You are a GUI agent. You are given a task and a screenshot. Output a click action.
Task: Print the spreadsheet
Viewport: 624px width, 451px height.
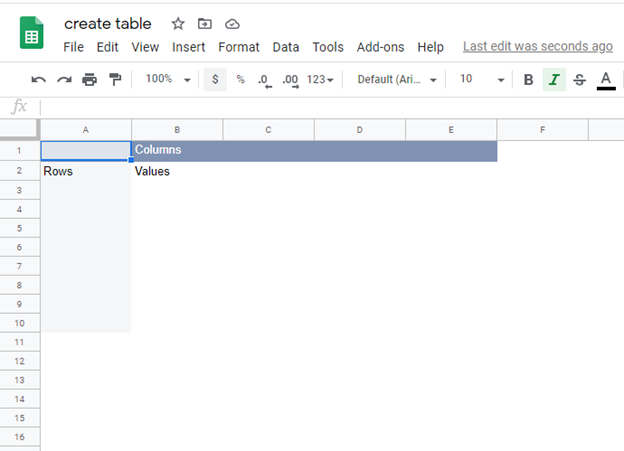pos(90,80)
